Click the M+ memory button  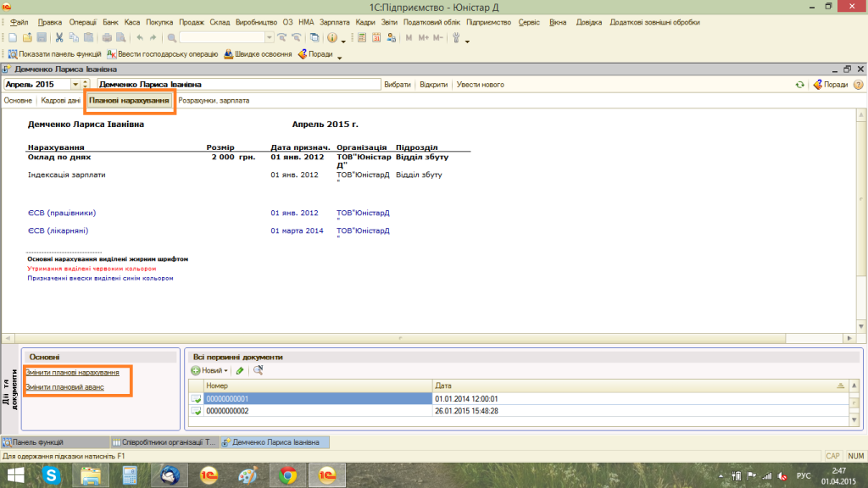coord(424,37)
